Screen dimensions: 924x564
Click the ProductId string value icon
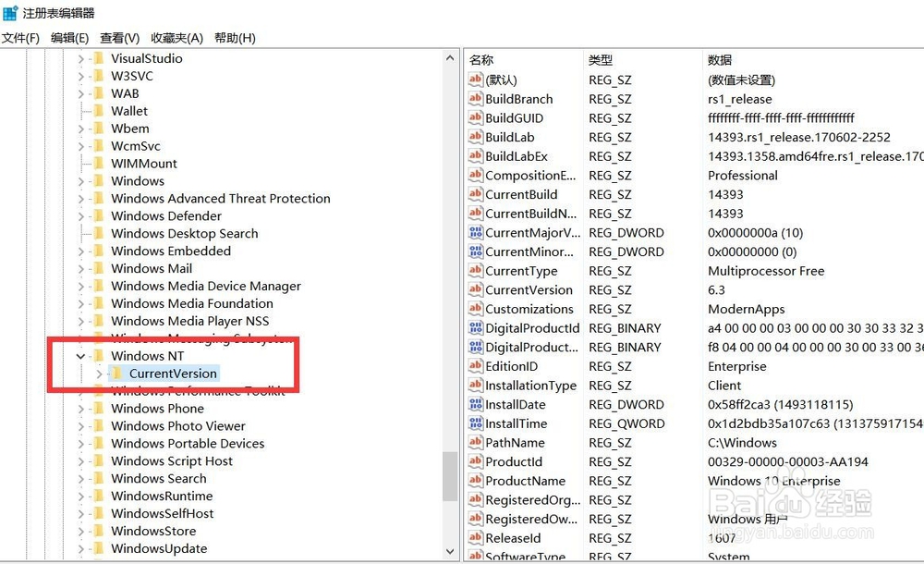coord(476,461)
